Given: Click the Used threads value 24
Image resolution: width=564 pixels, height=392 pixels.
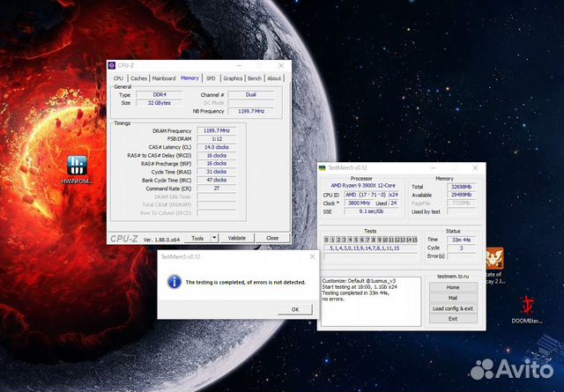Looking at the screenshot, I should point(394,203).
